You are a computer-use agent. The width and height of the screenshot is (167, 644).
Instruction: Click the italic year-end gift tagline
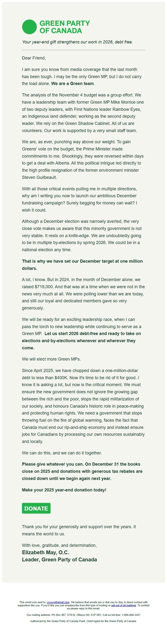click(x=78, y=42)
